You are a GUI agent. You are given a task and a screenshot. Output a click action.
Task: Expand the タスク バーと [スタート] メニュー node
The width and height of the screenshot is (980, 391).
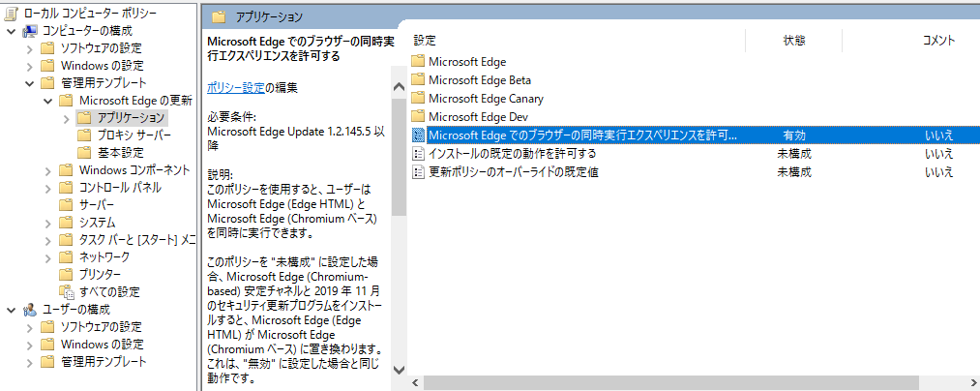pos(48,240)
